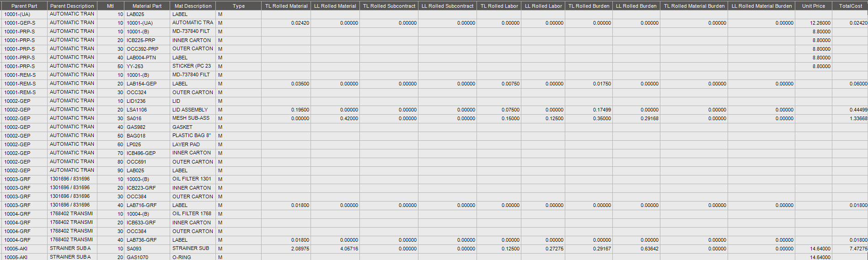868x260 pixels.
Task: Click material part cell ICB496-GEP
Action: coord(147,153)
